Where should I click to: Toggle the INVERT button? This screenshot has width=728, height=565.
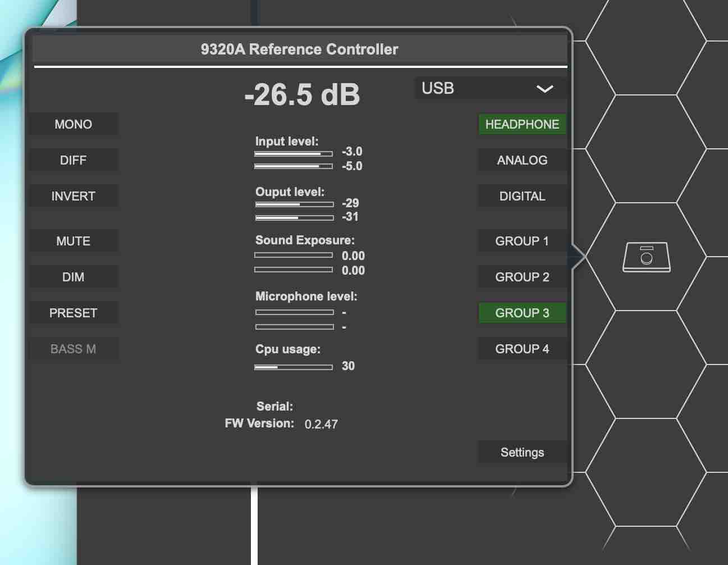point(74,196)
